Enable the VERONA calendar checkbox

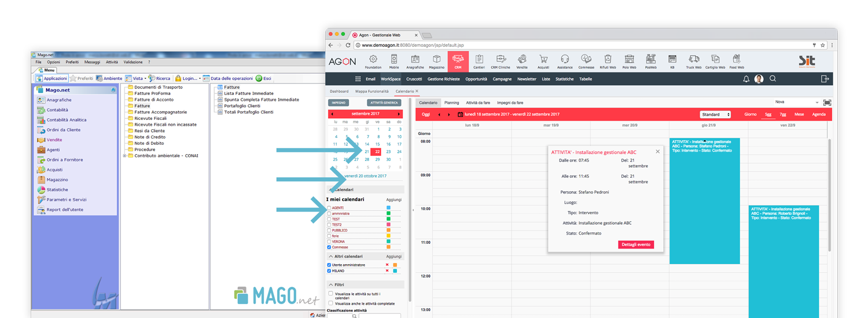coord(329,242)
